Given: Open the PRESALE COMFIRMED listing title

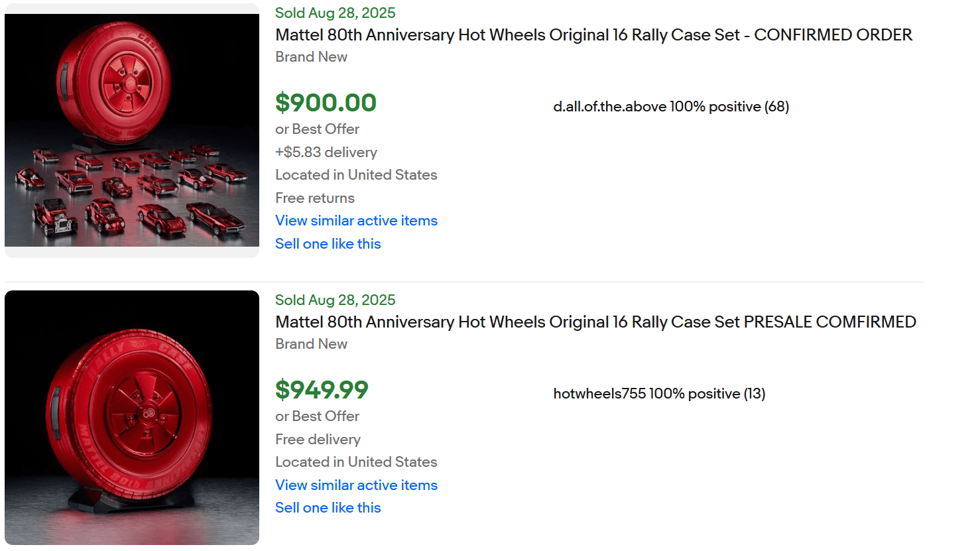Looking at the screenshot, I should (x=595, y=322).
